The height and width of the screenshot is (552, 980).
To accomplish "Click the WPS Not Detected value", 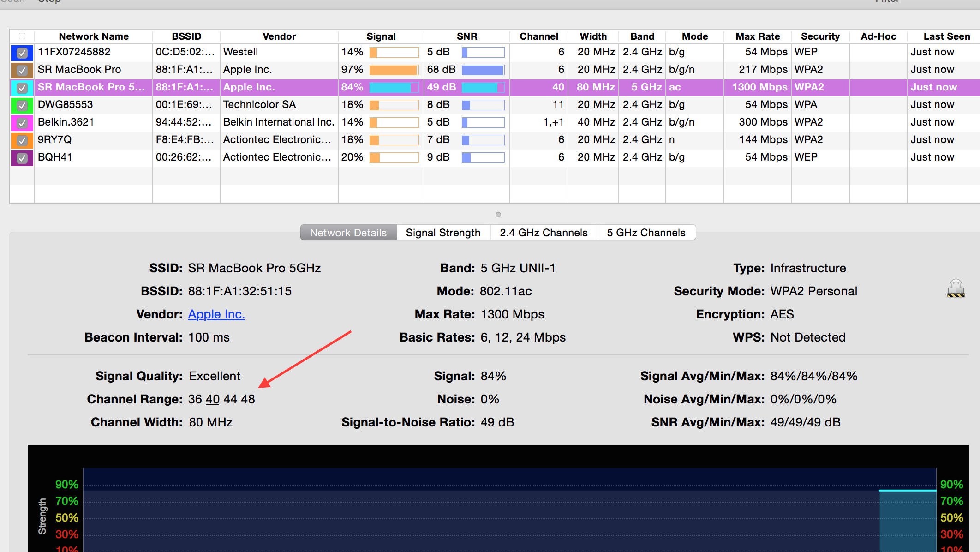I will tap(808, 337).
